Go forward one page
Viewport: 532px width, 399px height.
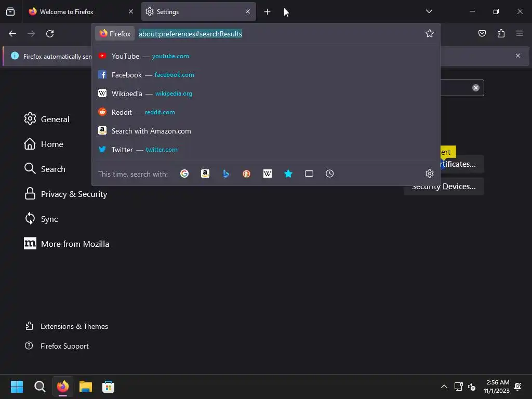click(x=31, y=34)
